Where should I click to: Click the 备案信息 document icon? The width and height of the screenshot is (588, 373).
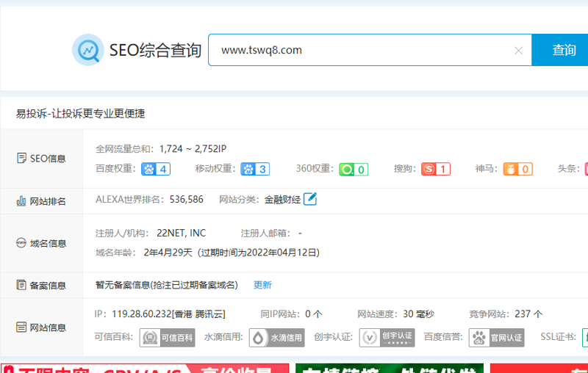[x=21, y=285]
